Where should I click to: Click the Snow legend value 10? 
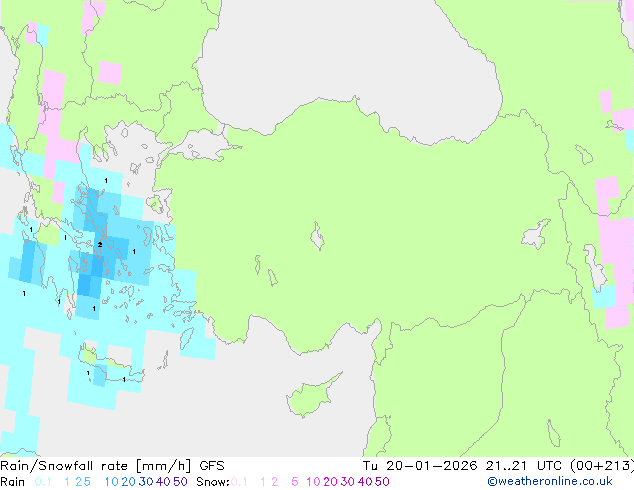313,482
